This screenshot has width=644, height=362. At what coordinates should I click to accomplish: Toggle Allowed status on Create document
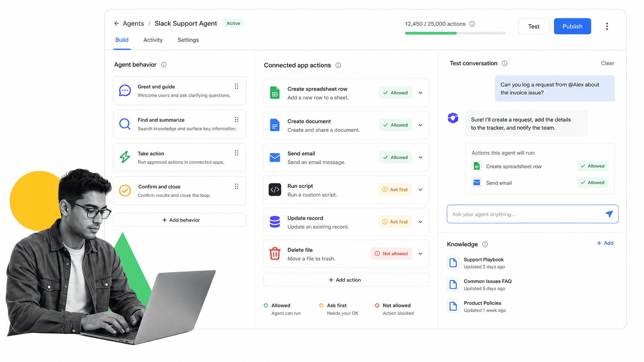(x=396, y=125)
